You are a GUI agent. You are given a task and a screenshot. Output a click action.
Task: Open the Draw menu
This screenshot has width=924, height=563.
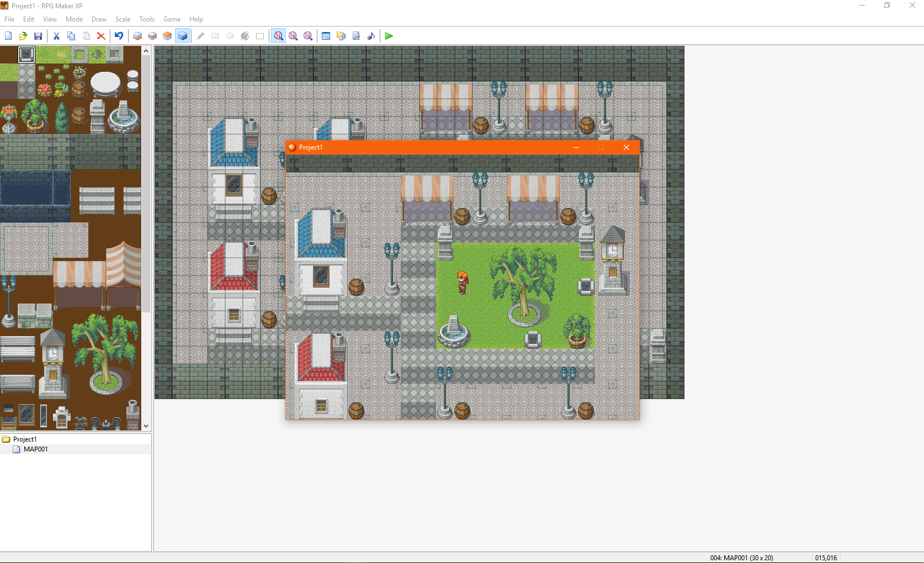point(99,19)
